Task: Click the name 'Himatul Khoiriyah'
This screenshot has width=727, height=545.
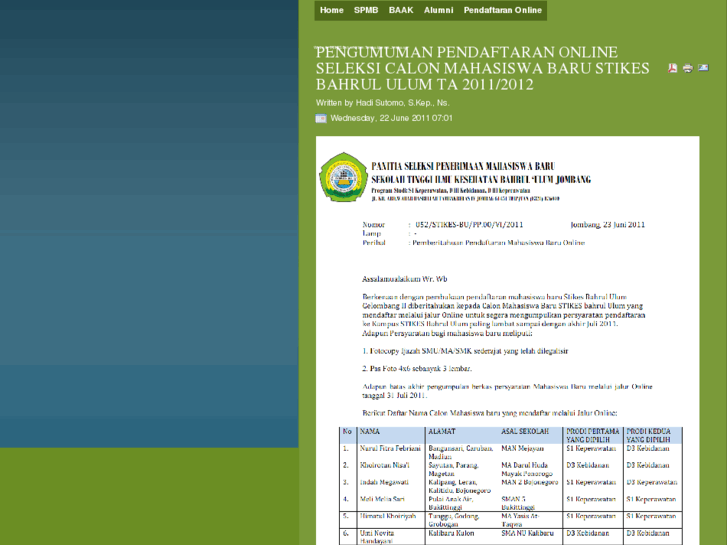Action: coord(388,516)
